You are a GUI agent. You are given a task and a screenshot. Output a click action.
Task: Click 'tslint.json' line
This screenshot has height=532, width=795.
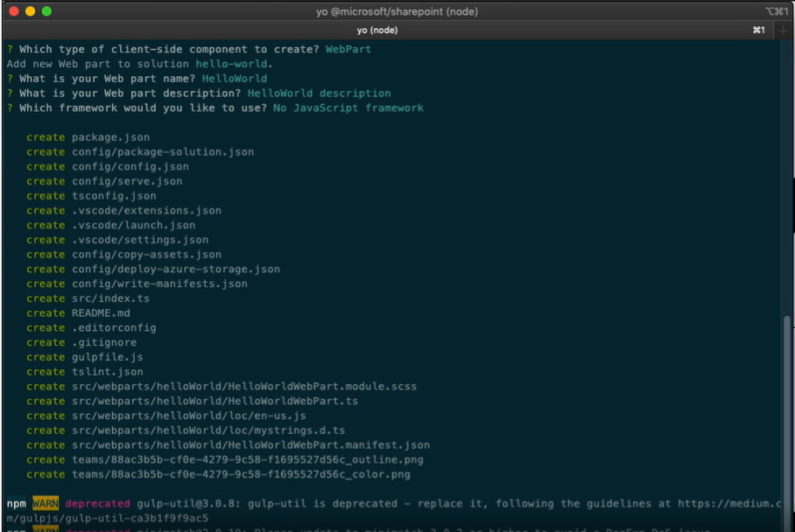(x=108, y=373)
